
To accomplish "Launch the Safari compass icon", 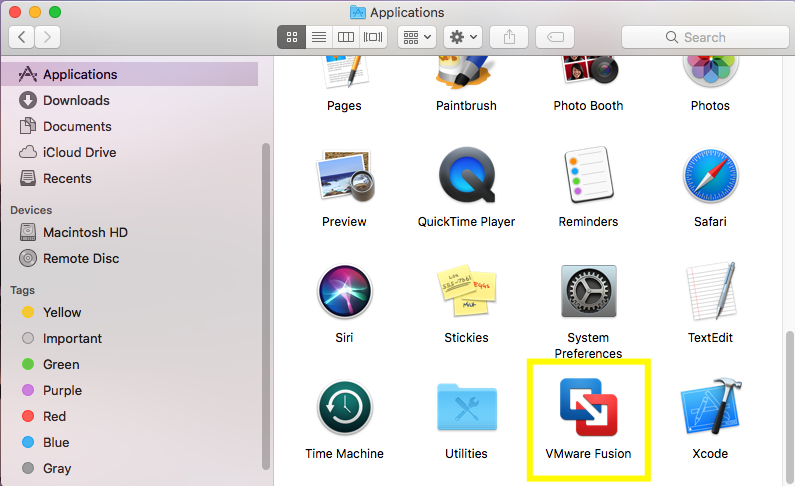I will tap(711, 175).
